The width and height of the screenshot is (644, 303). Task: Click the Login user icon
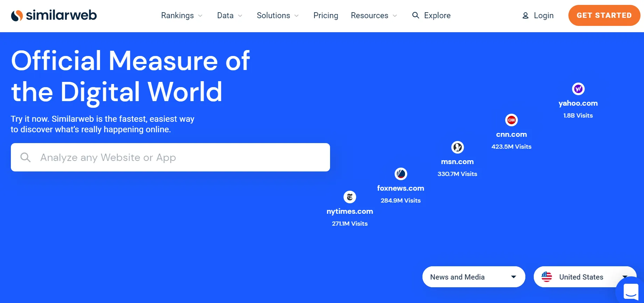(525, 16)
